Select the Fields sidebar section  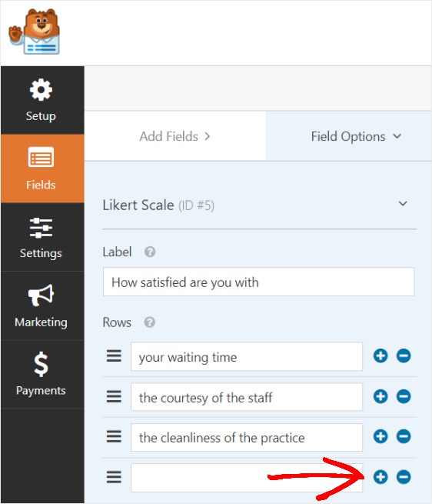(42, 169)
